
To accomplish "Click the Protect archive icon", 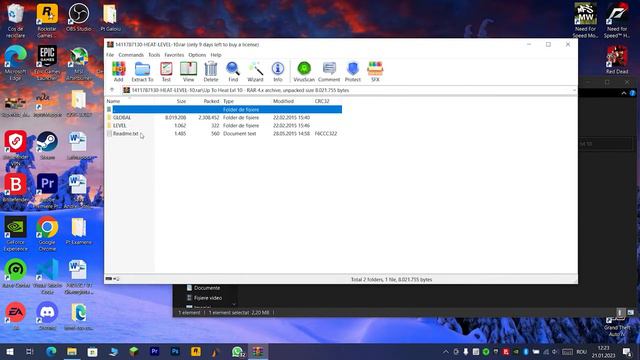I will (353, 71).
